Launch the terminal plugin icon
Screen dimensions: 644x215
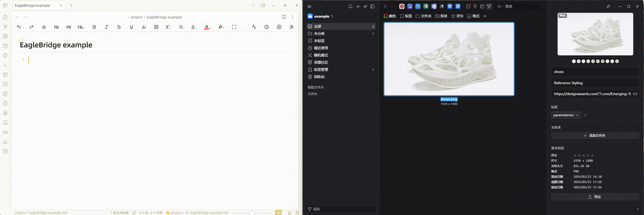point(458,6)
